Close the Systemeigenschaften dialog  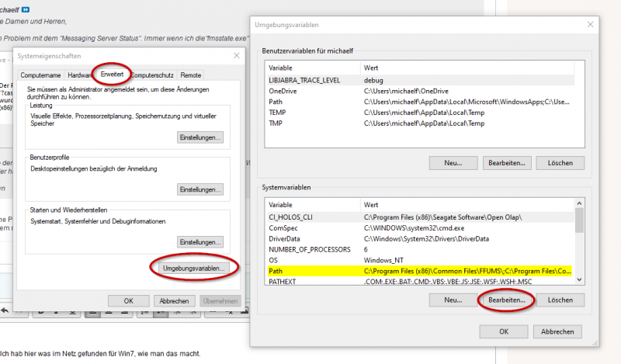tap(235, 57)
